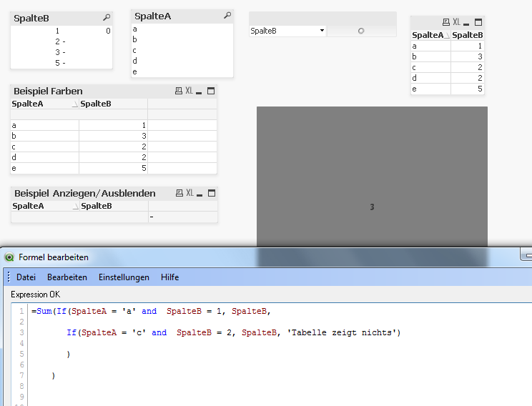Maximize the Beispiel Farben table object
532x406 pixels.
pyautogui.click(x=211, y=91)
